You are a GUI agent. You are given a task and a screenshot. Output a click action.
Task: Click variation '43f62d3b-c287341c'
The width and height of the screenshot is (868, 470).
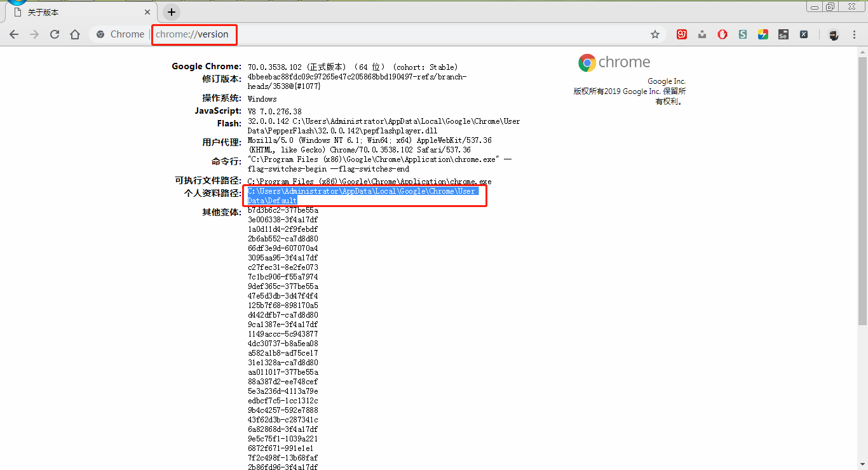tap(283, 420)
